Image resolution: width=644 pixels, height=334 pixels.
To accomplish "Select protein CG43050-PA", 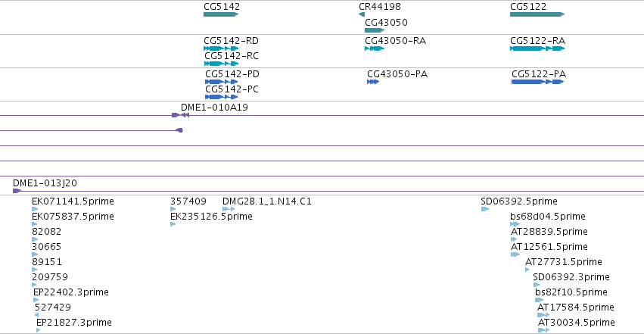I will 397,74.
